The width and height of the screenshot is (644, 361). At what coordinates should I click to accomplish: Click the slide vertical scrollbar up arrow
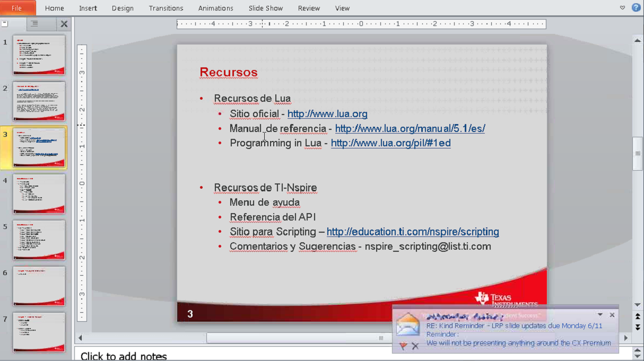tap(638, 40)
